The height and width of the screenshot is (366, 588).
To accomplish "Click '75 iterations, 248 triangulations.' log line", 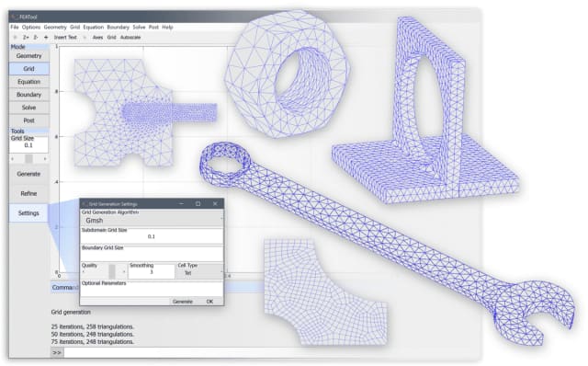I will click(93, 341).
